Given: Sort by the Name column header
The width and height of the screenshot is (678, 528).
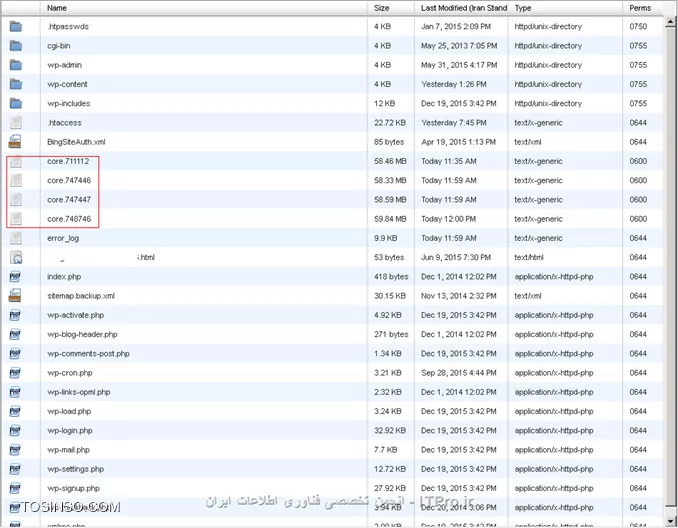Looking at the screenshot, I should 57,8.
